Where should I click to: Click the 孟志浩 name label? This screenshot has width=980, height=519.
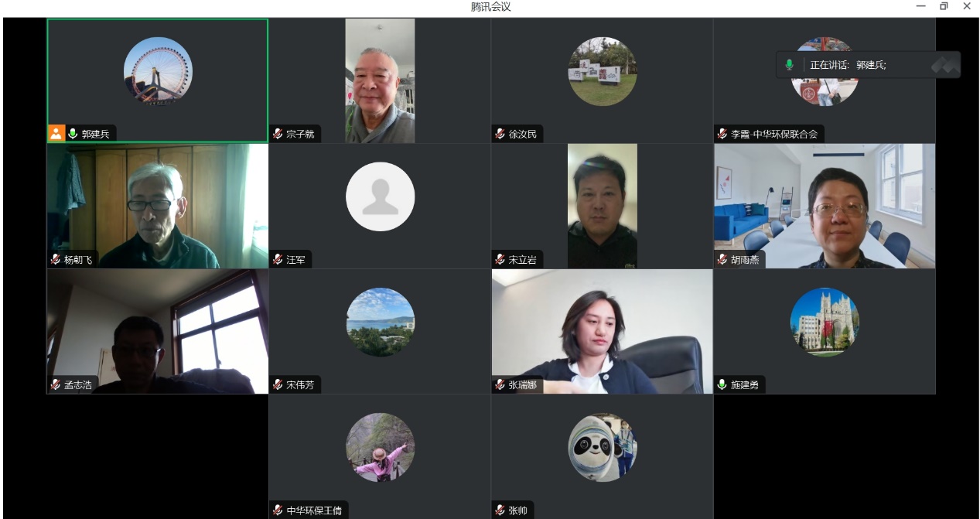pyautogui.click(x=78, y=384)
